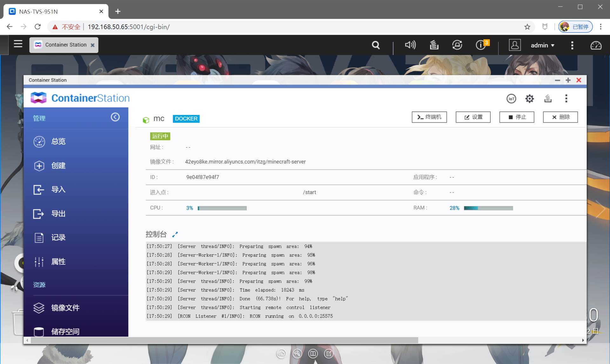Image resolution: width=610 pixels, height=364 pixels.
Task: Open Container Station more options menu
Action: 566,98
